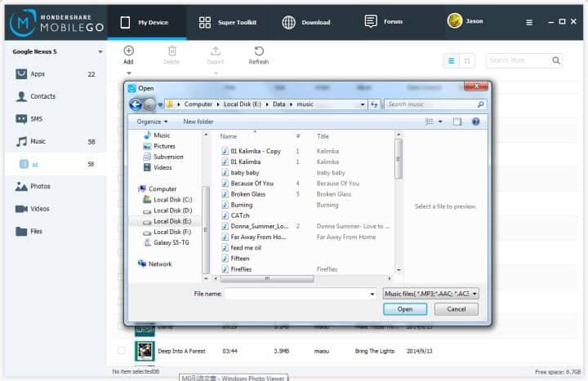
Task: Expand the view options dropdown arrow
Action: 440,122
